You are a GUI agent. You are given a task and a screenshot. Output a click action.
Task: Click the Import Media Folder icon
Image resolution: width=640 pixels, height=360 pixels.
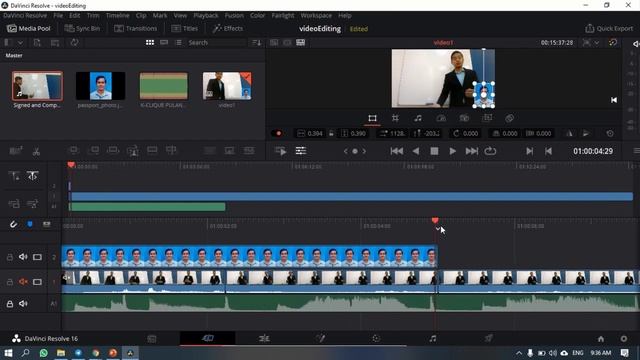point(55,42)
